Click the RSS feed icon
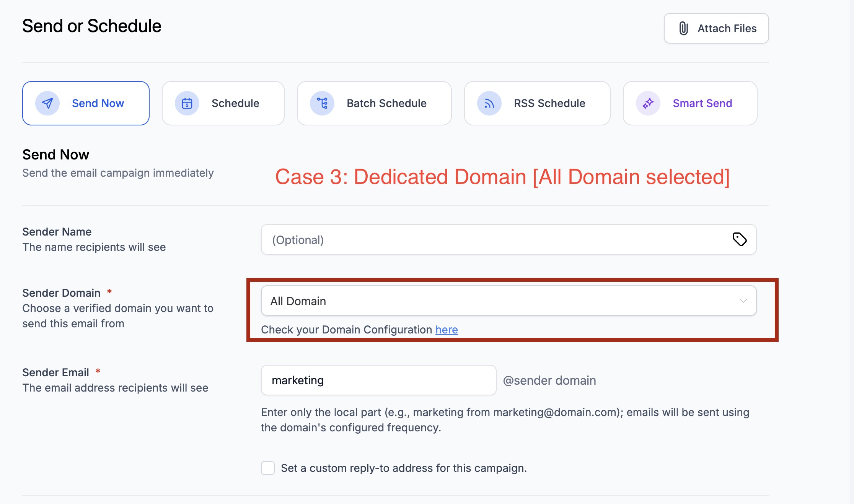 489,103
